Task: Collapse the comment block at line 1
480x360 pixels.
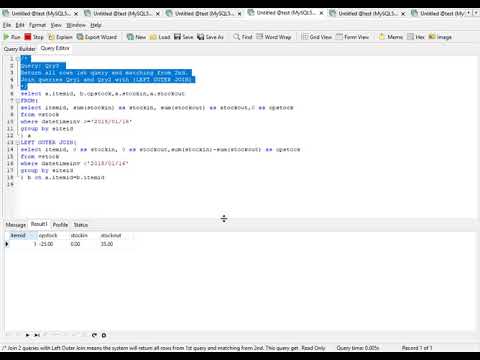Action: pyautogui.click(x=17, y=59)
